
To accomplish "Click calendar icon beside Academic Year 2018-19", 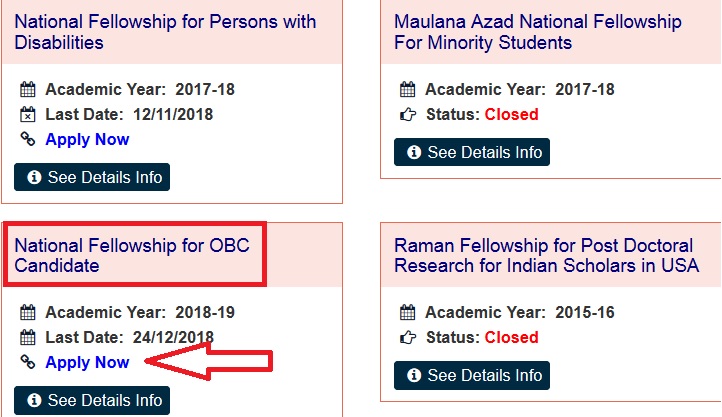I will point(28,313).
